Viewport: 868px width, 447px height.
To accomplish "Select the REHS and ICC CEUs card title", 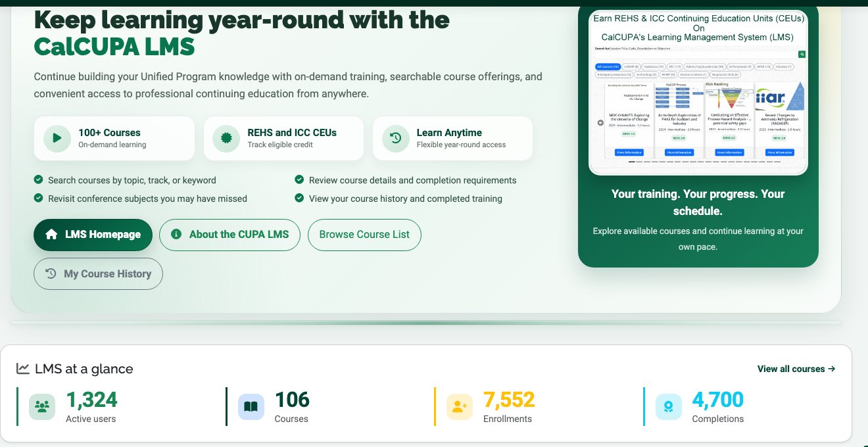I will tap(292, 133).
